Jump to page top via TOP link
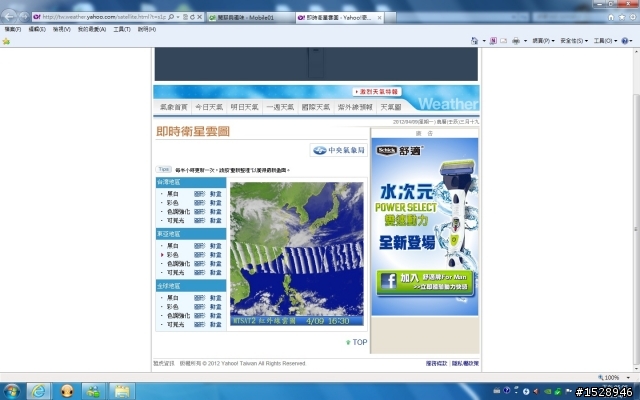The height and width of the screenshot is (400, 640). (357, 342)
